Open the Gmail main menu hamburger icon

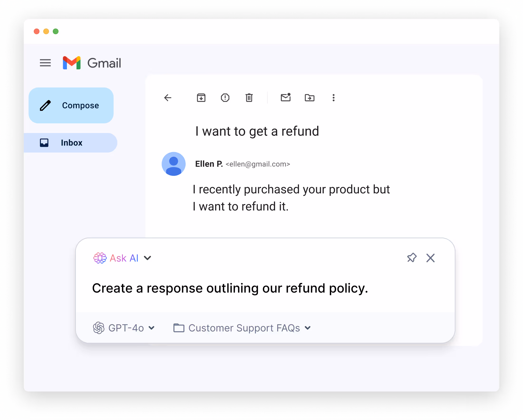point(45,63)
